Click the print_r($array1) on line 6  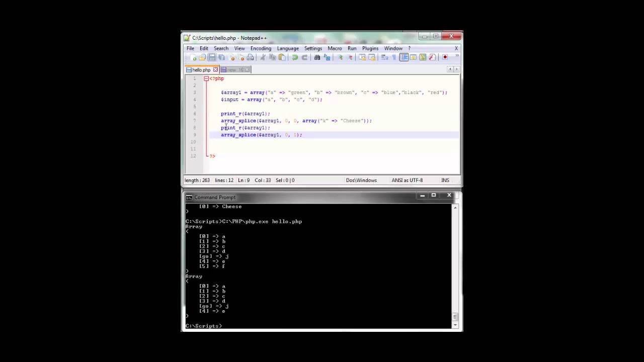[246, 114]
